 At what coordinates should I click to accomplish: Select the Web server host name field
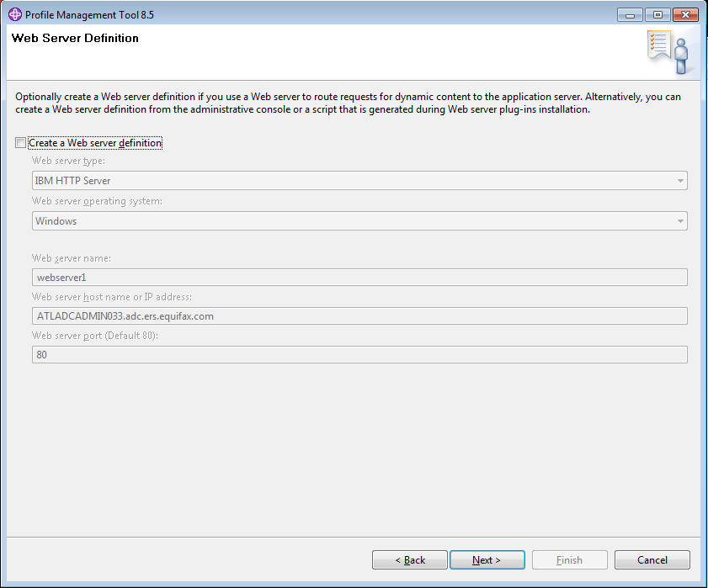[x=354, y=315]
